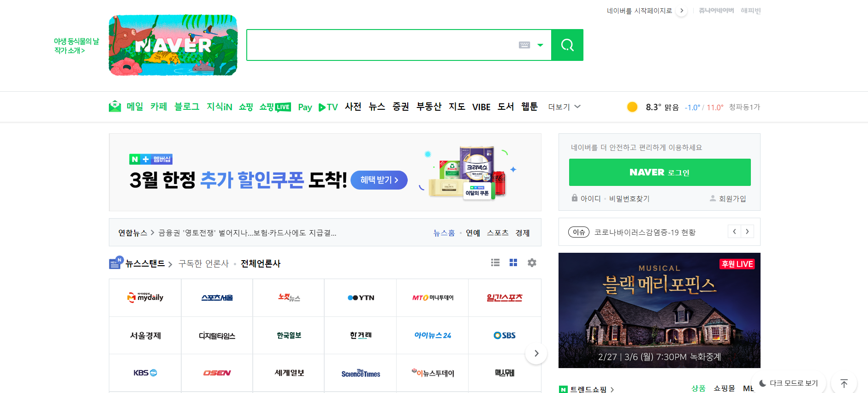Go to 뉴스홈 link
This screenshot has height=393, width=868.
pyautogui.click(x=444, y=233)
